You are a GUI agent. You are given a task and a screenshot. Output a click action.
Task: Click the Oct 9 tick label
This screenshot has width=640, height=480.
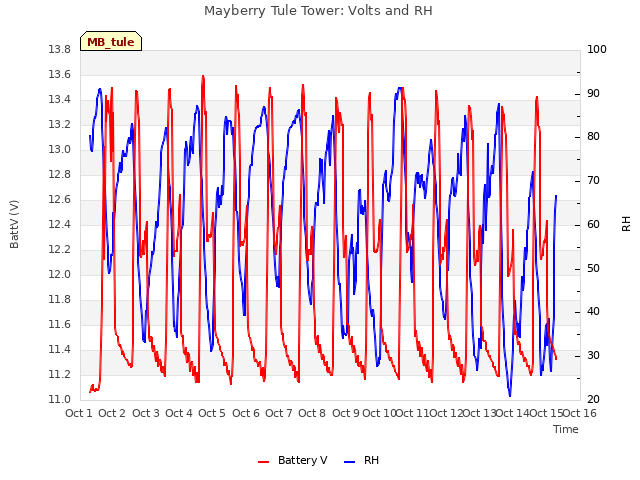click(346, 413)
